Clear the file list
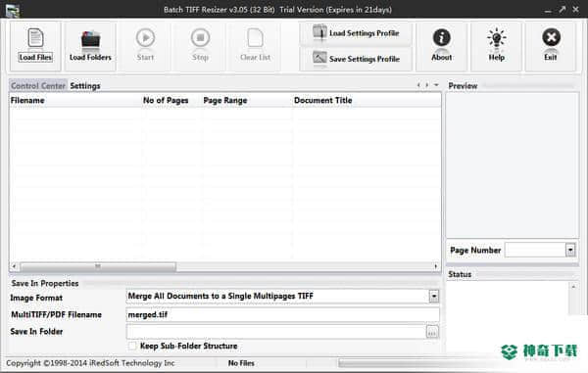 pos(255,46)
